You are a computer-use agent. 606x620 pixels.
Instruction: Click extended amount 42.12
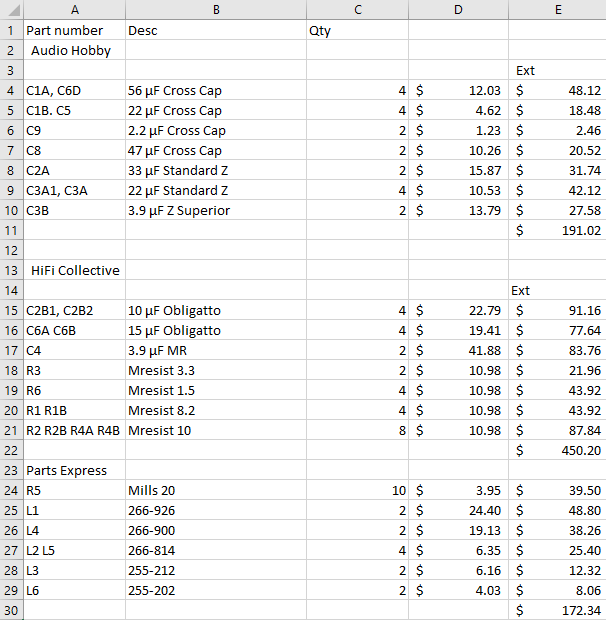(x=557, y=190)
